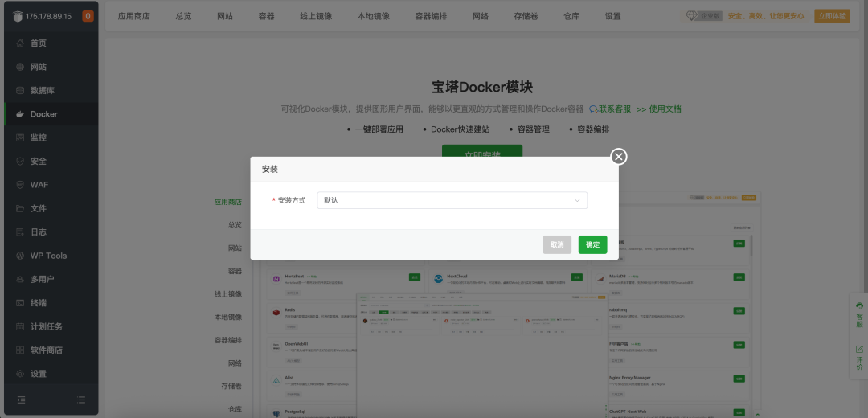Close the 安装 dialog with the X icon
Screen dimensions: 868x418
coord(618,157)
